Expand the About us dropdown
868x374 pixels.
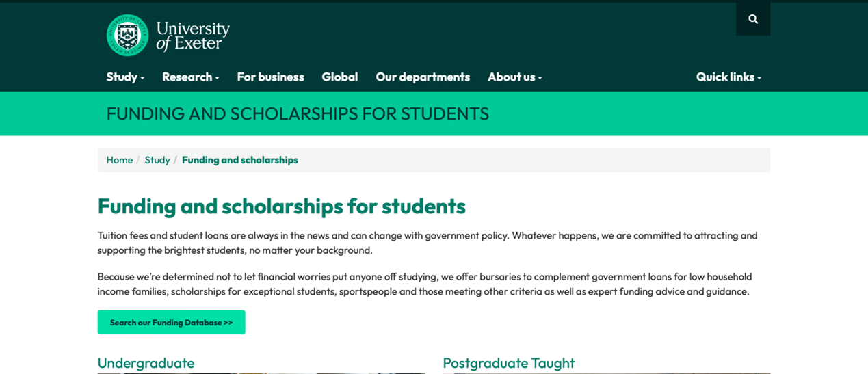514,77
